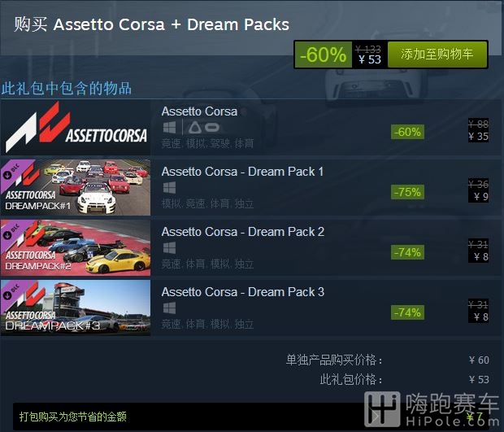Click the 添加至购物车 add to cart button
Image resolution: width=504 pixels, height=432 pixels.
437,54
